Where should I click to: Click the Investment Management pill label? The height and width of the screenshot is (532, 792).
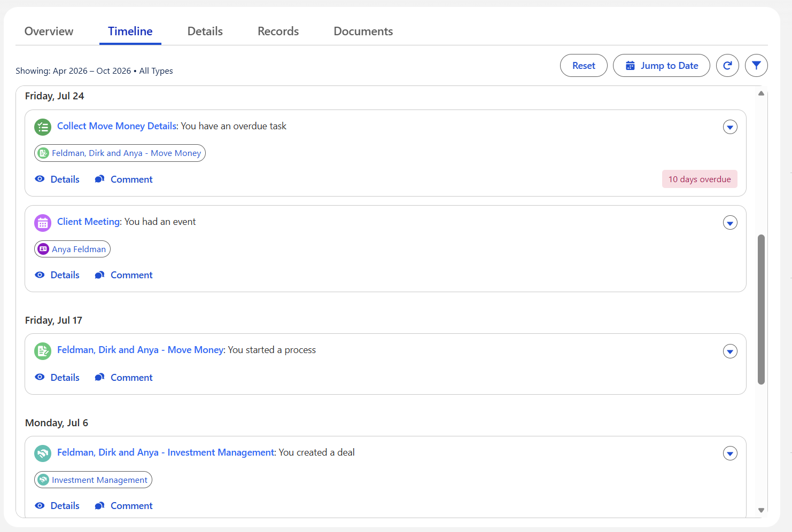(99, 480)
